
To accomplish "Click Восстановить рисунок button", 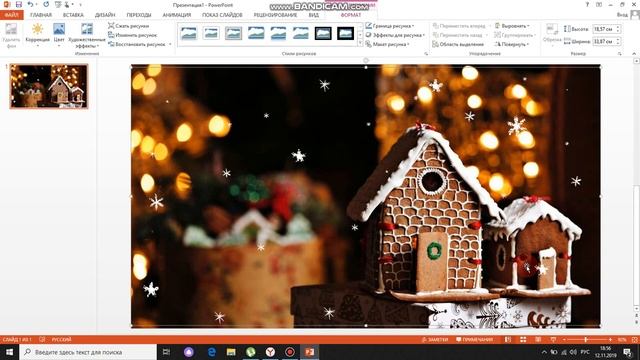I will [137, 44].
